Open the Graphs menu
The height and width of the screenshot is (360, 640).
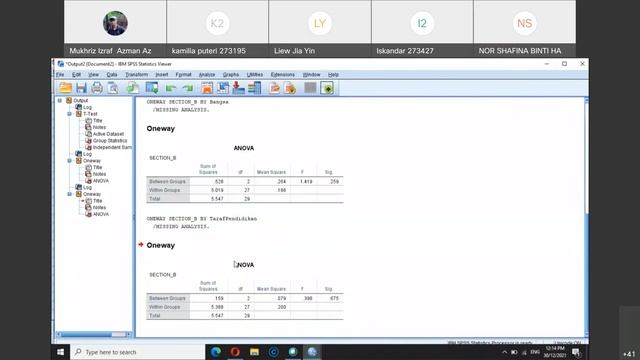(x=231, y=75)
